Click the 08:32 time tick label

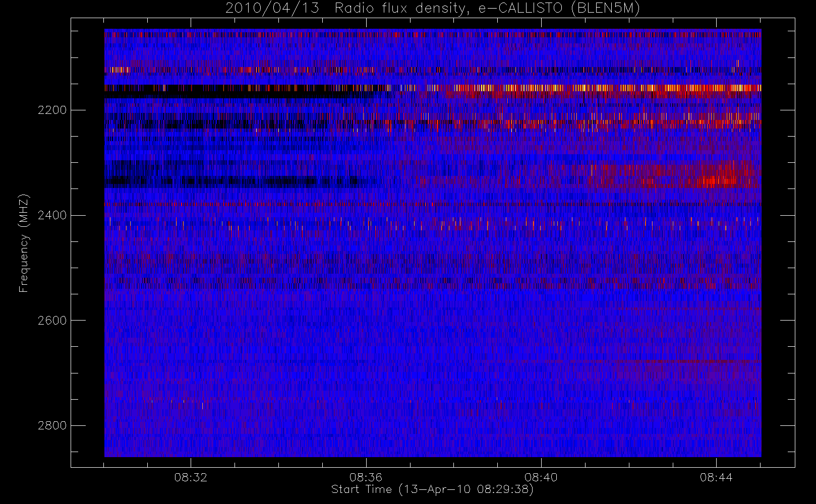[191, 477]
